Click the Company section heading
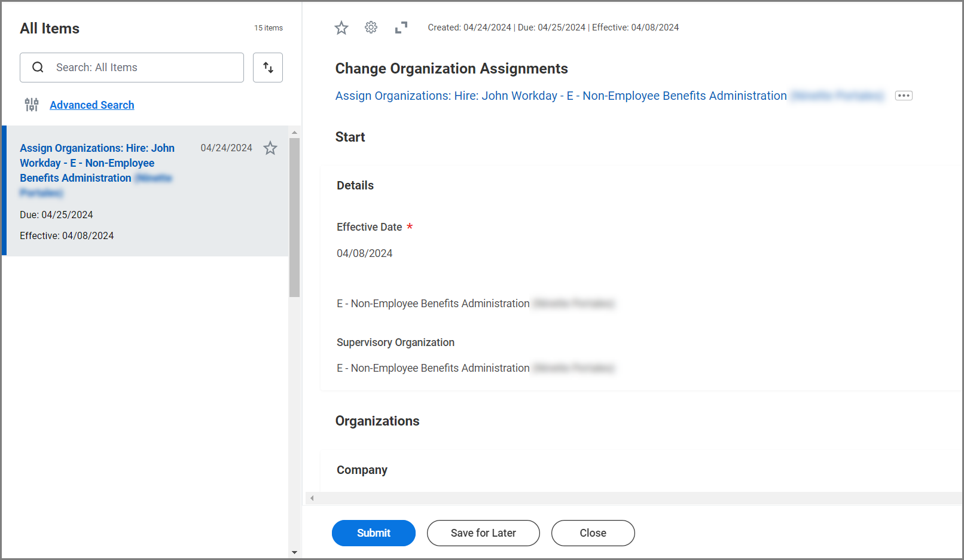964x560 pixels. coord(362,470)
